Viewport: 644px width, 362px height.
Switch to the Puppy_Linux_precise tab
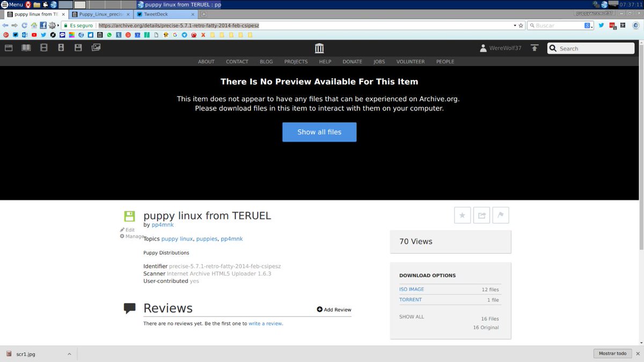point(100,14)
